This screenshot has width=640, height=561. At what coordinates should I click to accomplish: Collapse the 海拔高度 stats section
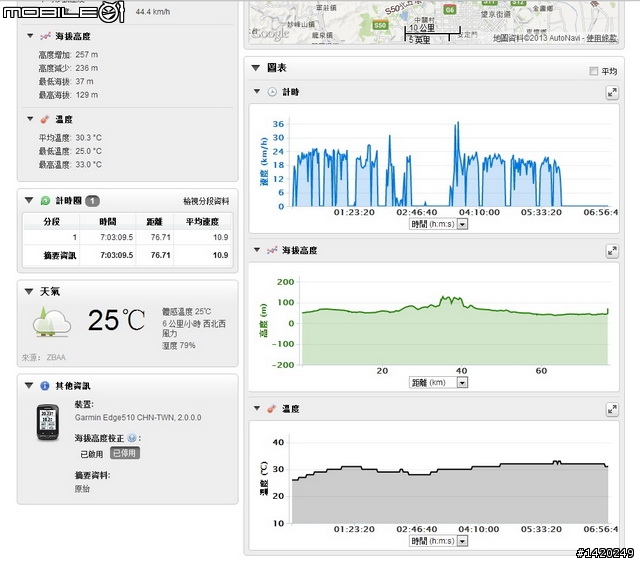[x=30, y=36]
